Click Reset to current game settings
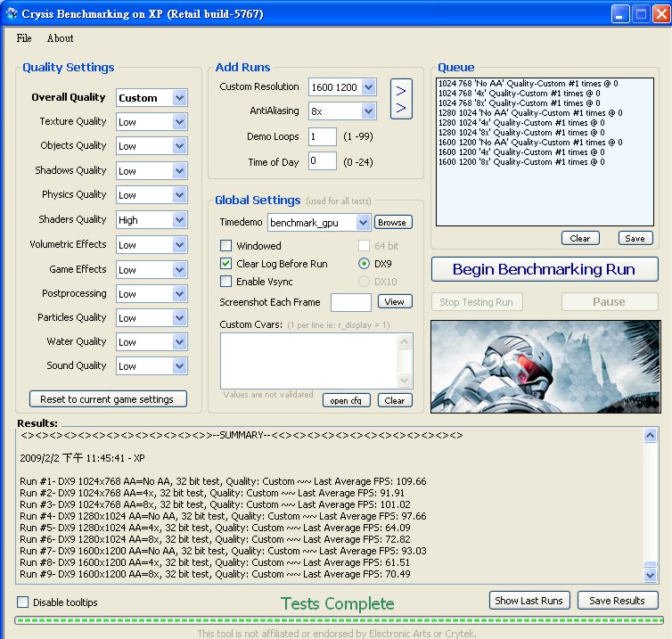 108,399
